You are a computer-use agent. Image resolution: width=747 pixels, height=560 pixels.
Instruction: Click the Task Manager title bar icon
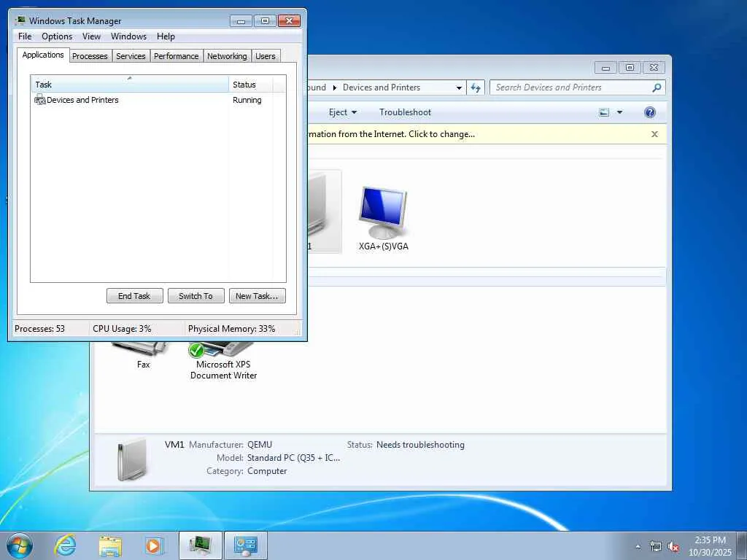(x=20, y=20)
